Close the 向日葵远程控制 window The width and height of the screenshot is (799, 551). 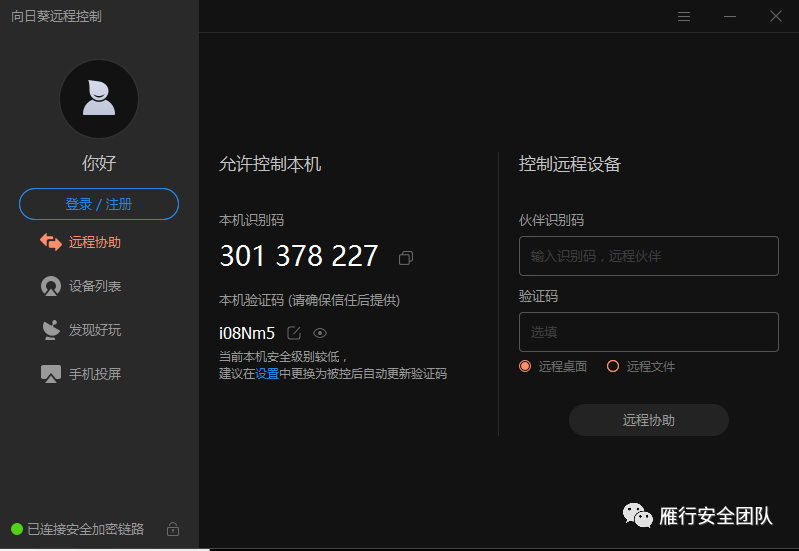point(776,16)
